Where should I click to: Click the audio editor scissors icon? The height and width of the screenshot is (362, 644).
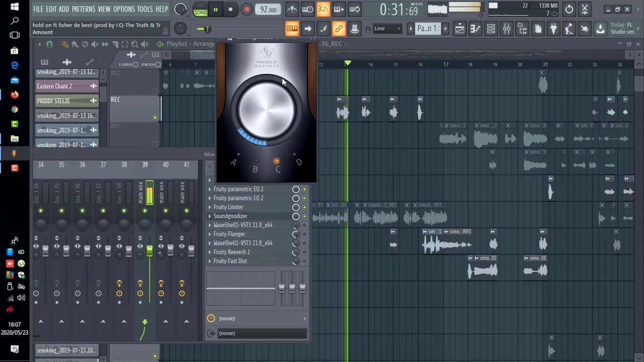point(585,9)
